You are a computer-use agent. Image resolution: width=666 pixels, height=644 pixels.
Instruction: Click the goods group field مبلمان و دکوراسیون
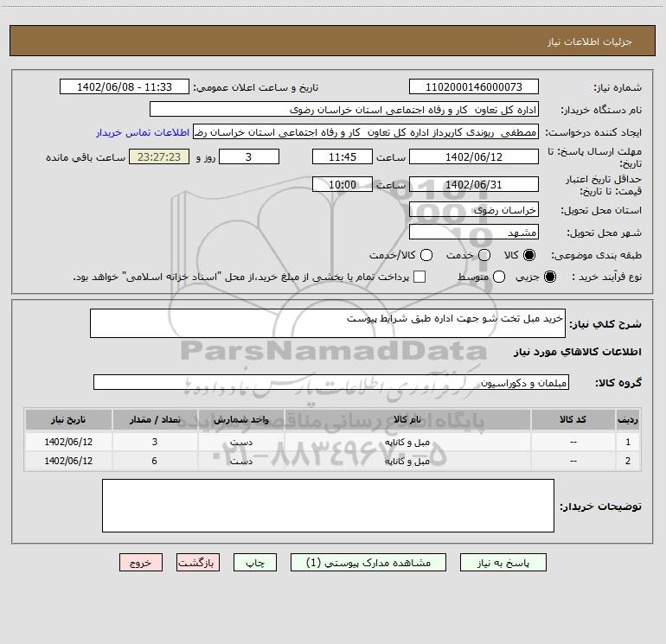[331, 382]
